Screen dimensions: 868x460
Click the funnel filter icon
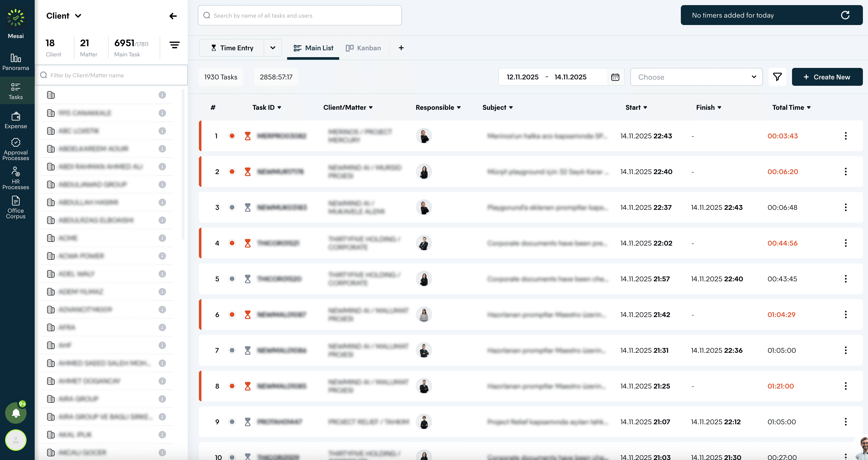coord(777,77)
